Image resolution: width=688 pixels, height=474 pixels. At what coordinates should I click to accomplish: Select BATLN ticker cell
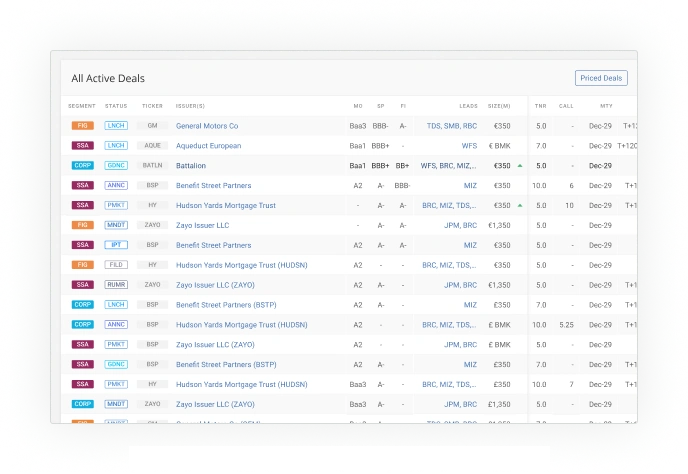152,165
